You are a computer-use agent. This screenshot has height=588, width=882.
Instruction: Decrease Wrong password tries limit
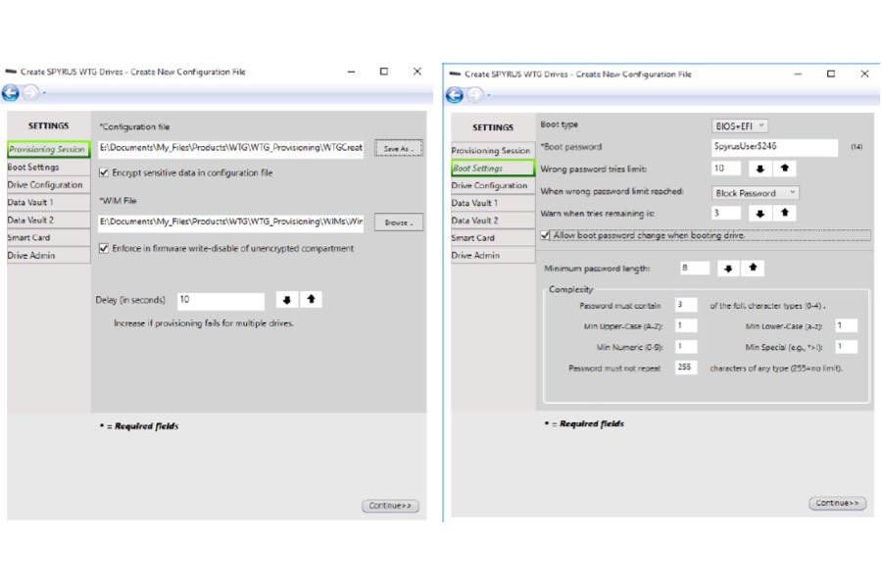[x=759, y=169]
